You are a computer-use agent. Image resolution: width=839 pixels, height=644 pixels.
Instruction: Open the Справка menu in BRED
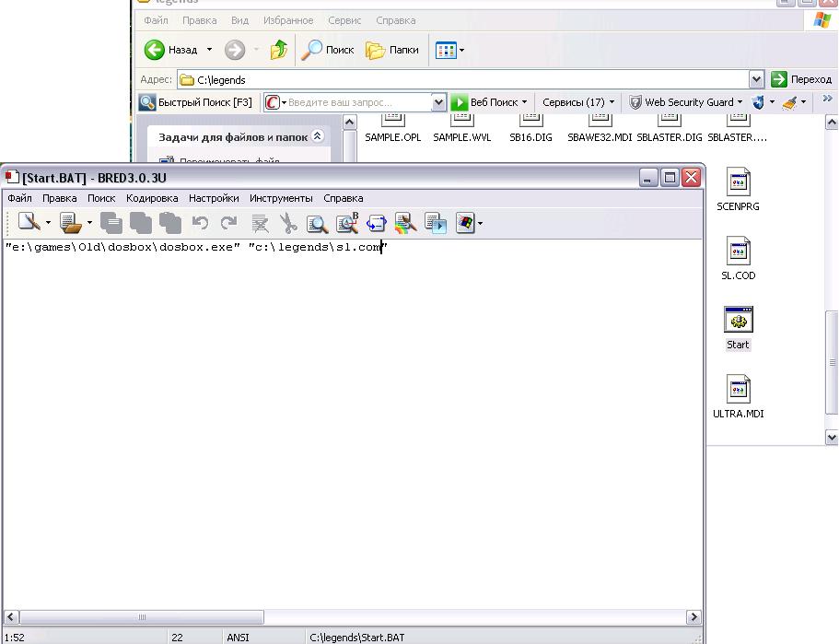(343, 198)
